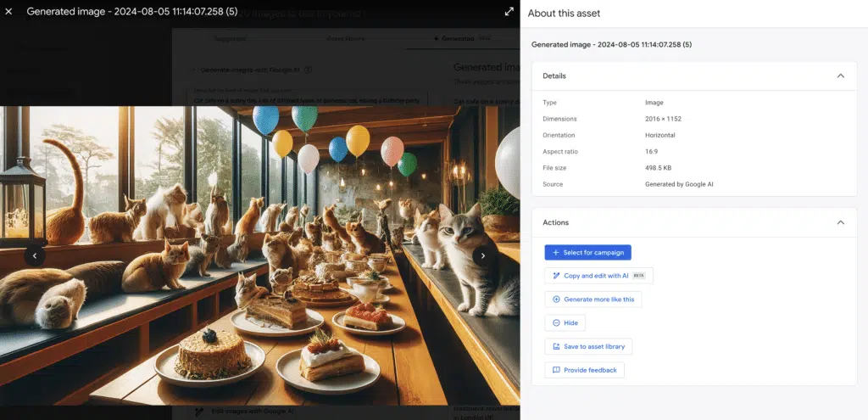The width and height of the screenshot is (868, 420).
Task: Click the BETA badge on Copy and edit
Action: click(x=639, y=276)
